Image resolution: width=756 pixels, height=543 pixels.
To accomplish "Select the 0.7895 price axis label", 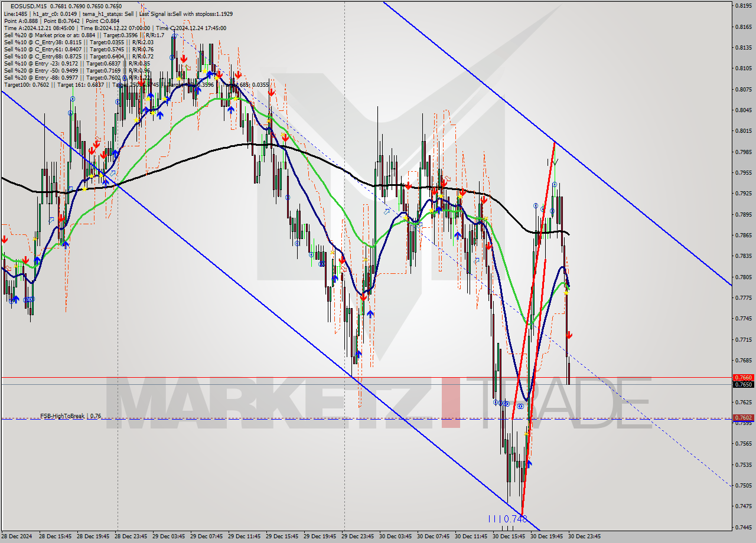I will click(744, 214).
